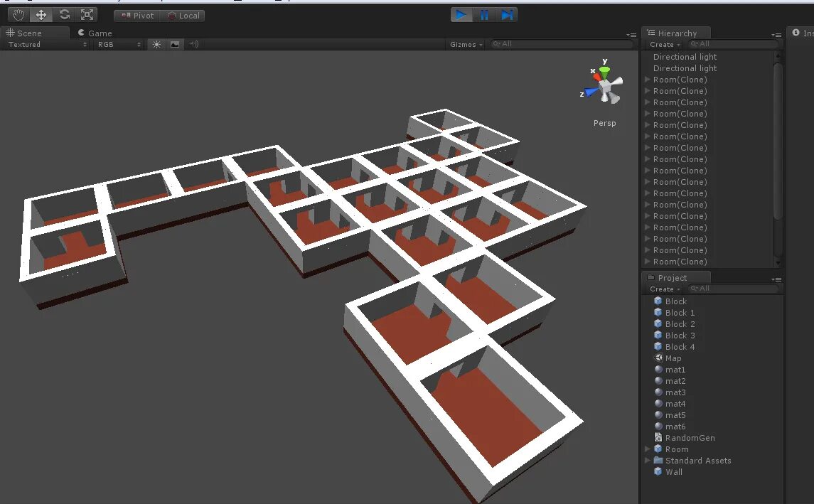
Task: Click the blue Z axis on the gizmo
Action: [589, 92]
